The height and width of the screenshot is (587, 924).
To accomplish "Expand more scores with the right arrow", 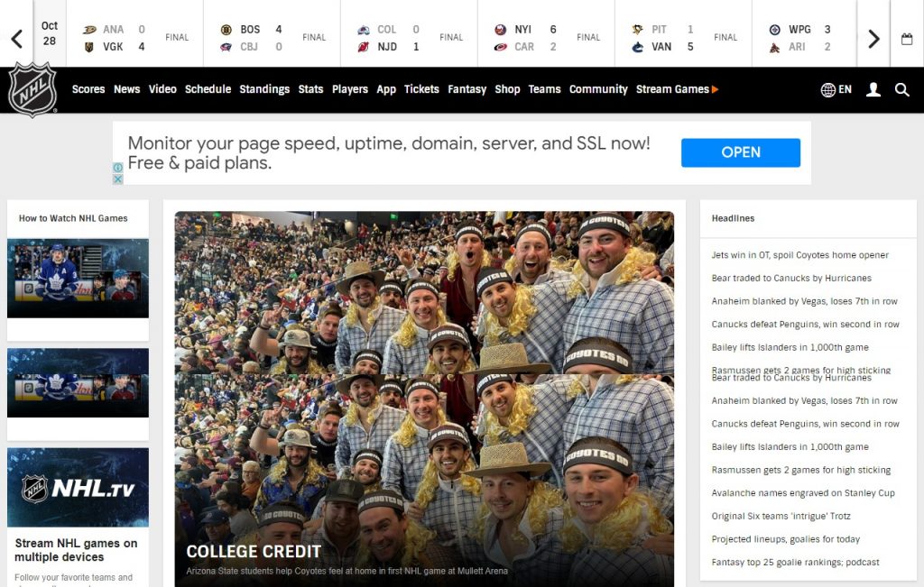I will pyautogui.click(x=872, y=36).
